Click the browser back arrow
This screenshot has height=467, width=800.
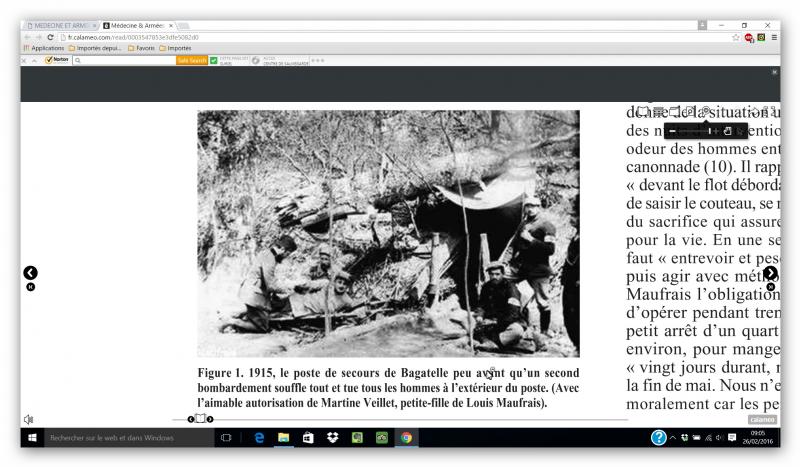click(27, 37)
